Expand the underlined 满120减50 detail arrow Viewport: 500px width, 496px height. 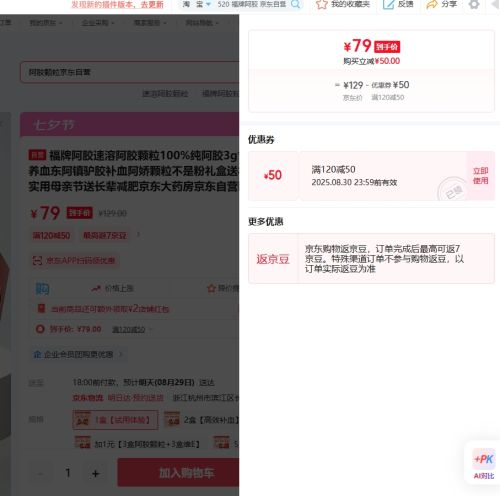coord(151,329)
